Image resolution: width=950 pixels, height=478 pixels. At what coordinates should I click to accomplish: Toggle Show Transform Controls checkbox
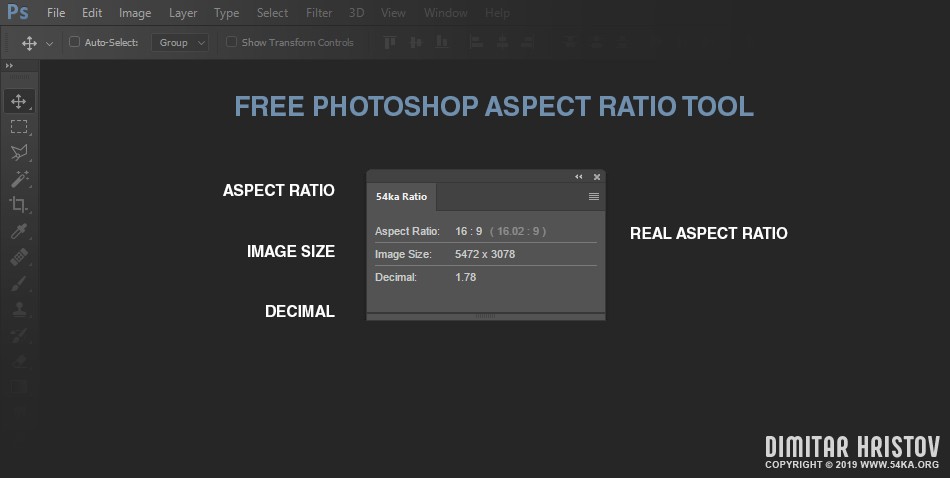point(232,43)
